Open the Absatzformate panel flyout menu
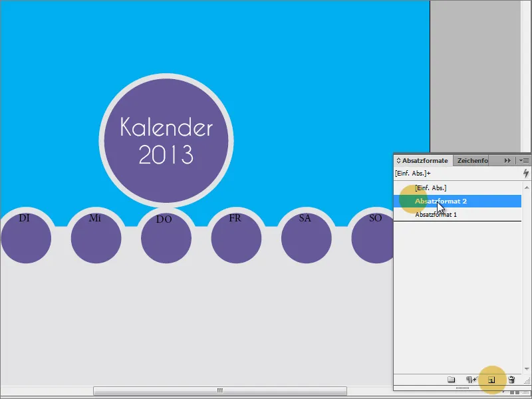This screenshot has width=532, height=399. [x=524, y=160]
